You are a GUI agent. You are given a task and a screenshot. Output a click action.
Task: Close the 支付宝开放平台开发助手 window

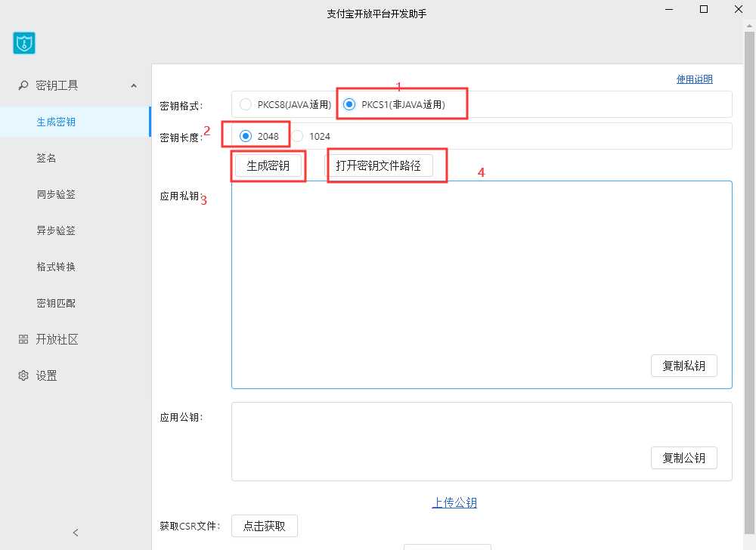pos(738,9)
